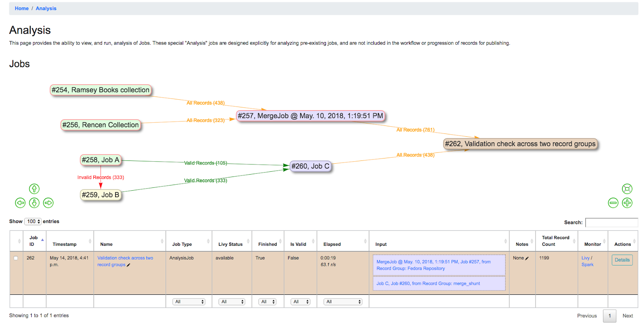Click the All Records (323) edge label
This screenshot has height=327, width=644.
tap(206, 120)
